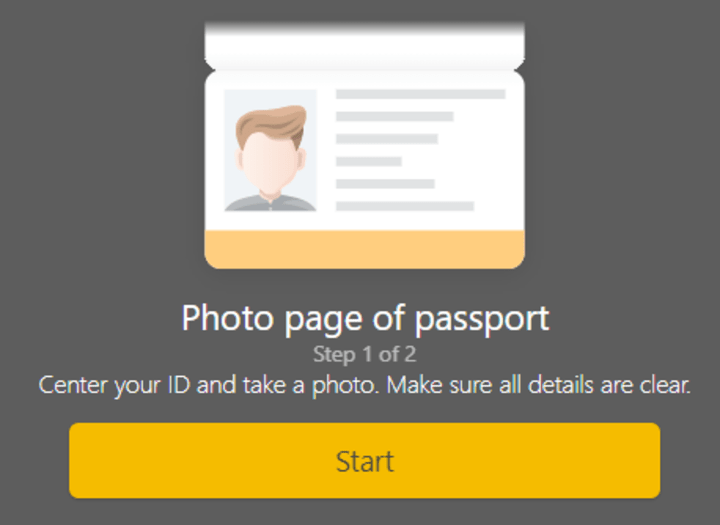Image resolution: width=720 pixels, height=525 pixels.
Task: Click the word 'passport' in the heading
Action: 482,319
